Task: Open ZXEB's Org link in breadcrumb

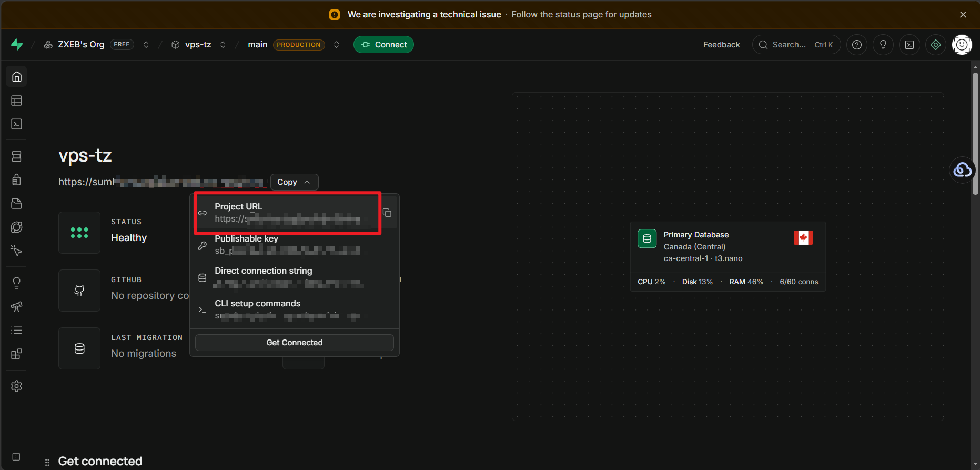Action: (81, 45)
